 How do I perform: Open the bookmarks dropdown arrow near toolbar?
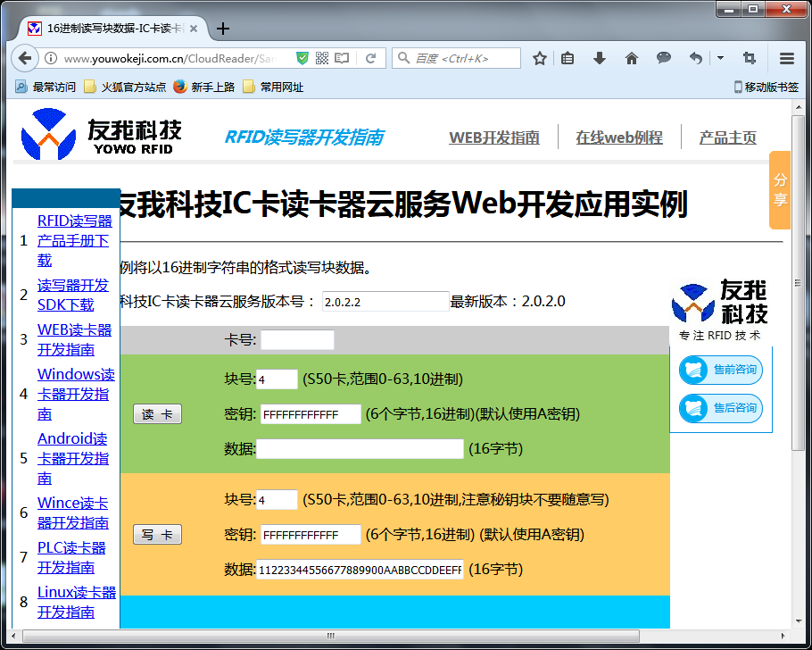(x=720, y=57)
